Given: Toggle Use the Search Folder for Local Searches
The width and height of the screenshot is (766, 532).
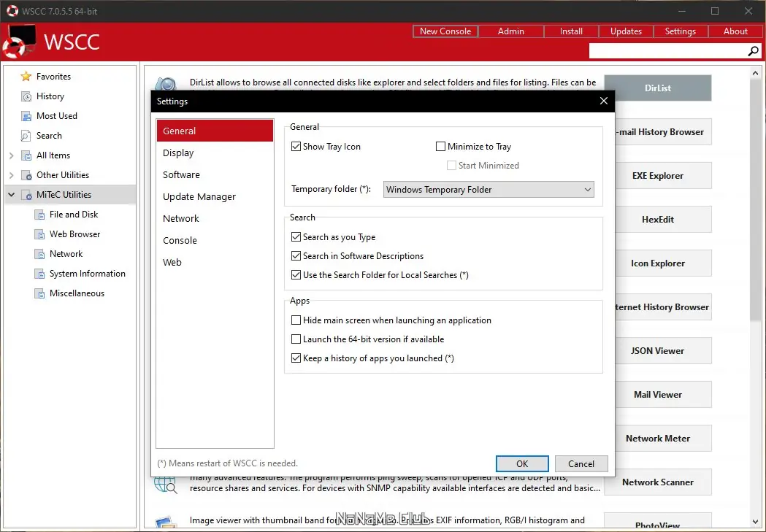Looking at the screenshot, I should [x=296, y=275].
